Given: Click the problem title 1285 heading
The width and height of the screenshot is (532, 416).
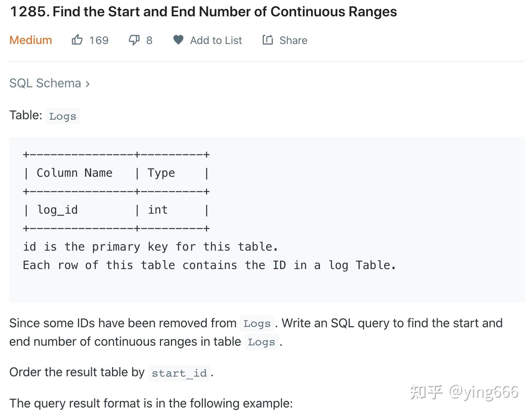Looking at the screenshot, I should [203, 12].
